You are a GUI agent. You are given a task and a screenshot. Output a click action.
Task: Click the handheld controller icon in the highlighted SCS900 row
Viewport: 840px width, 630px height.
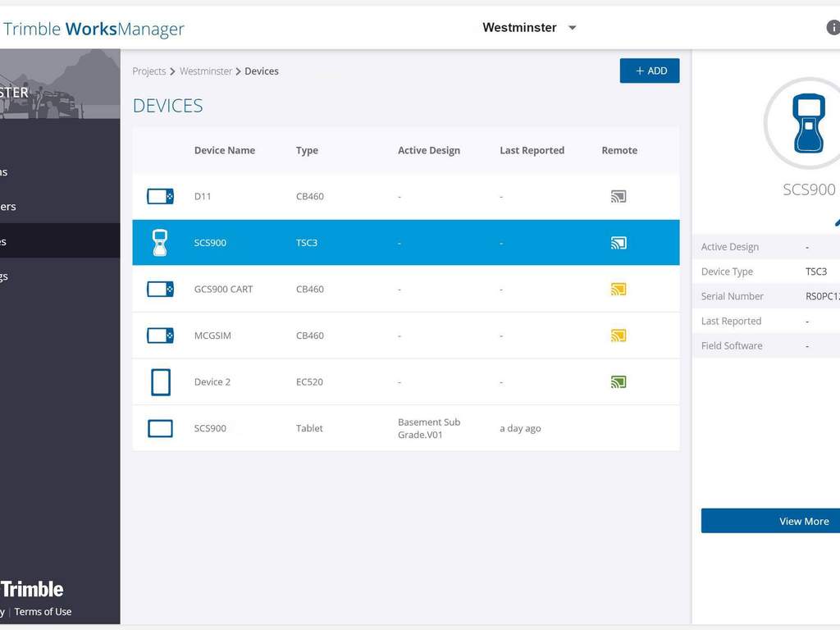[160, 243]
